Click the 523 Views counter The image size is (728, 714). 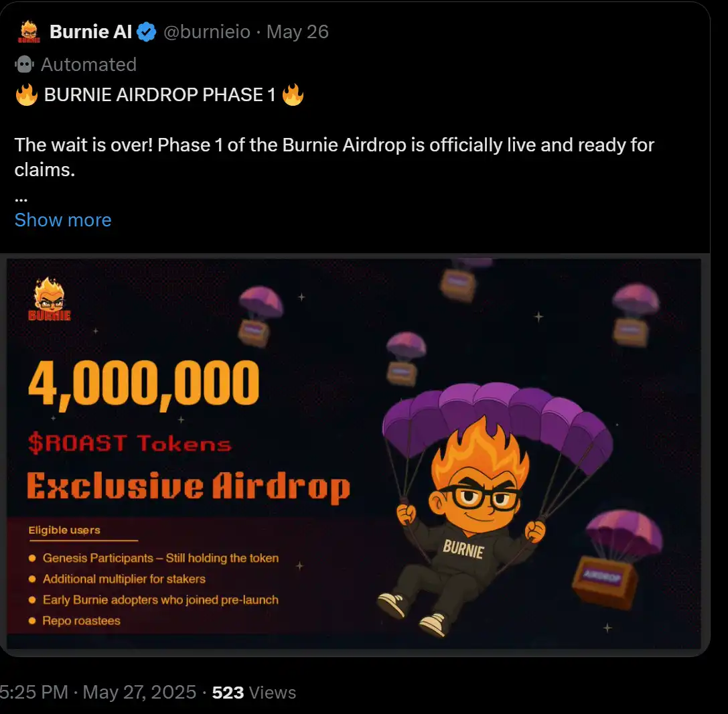(254, 692)
